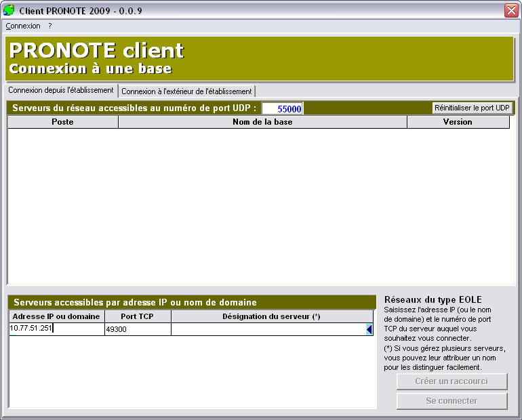This screenshot has height=420, width=522.
Task: Click the PRONOTE client banner title
Action: 96,50
